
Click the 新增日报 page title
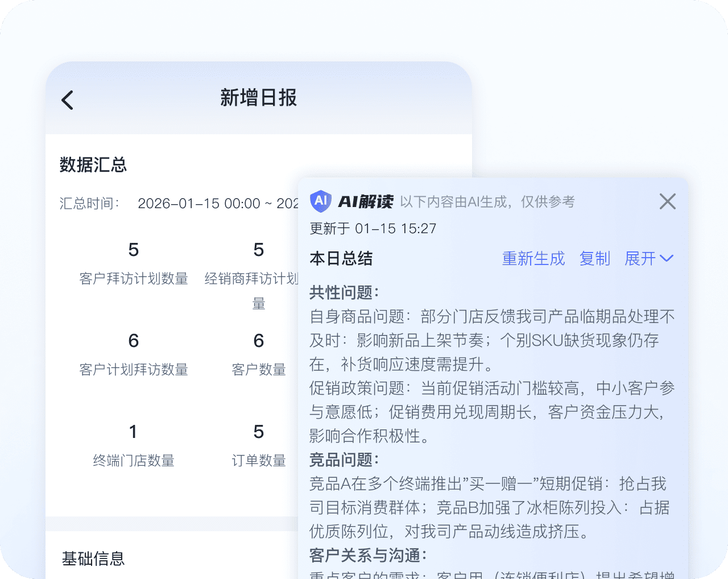tap(258, 98)
